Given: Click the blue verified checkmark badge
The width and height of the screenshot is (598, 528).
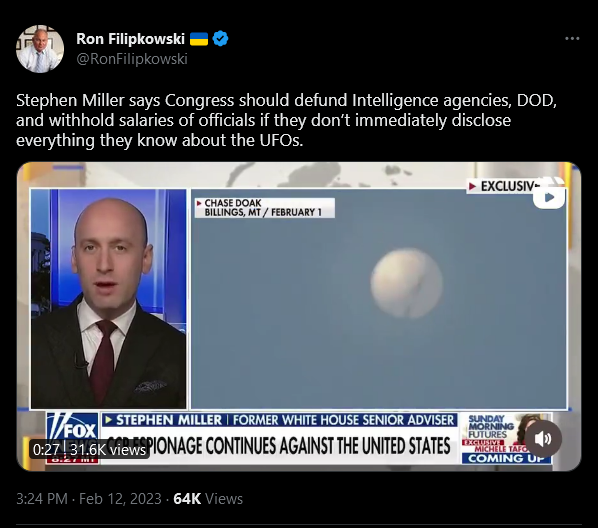Looking at the screenshot, I should pos(220,39).
